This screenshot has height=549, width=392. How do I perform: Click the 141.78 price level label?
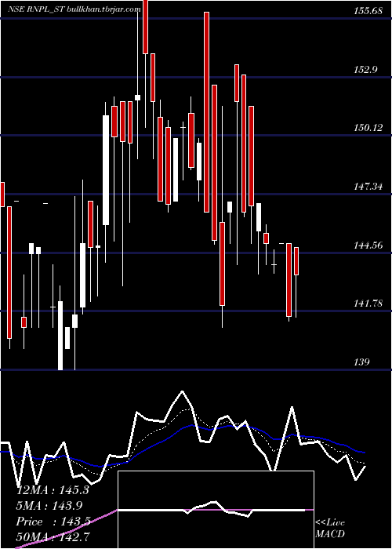pos(368,304)
